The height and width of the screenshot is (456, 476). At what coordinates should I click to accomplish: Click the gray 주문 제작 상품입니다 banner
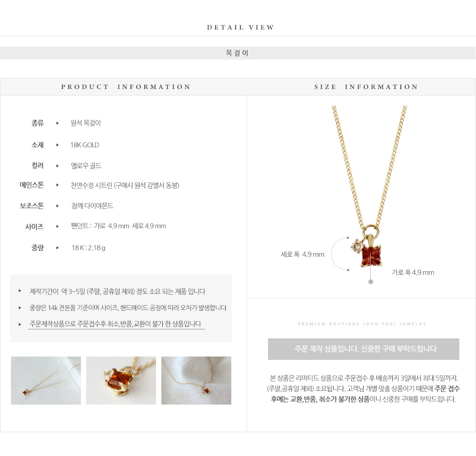(x=363, y=349)
